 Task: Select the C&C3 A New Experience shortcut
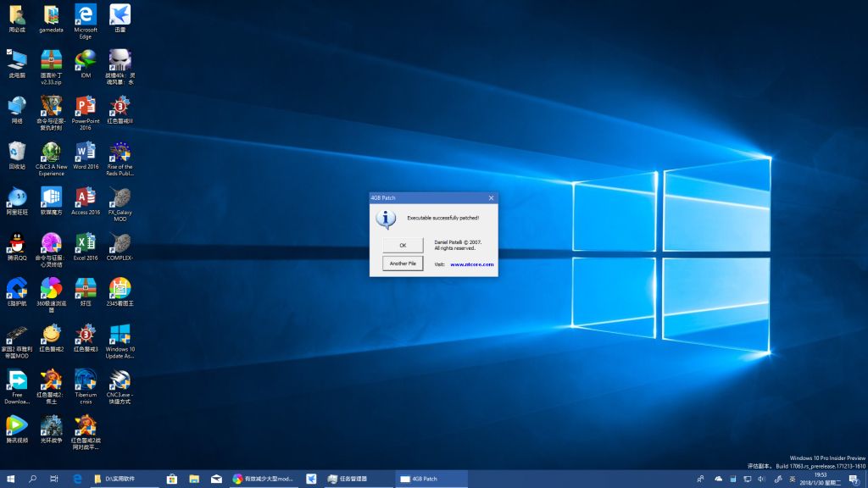click(51, 158)
